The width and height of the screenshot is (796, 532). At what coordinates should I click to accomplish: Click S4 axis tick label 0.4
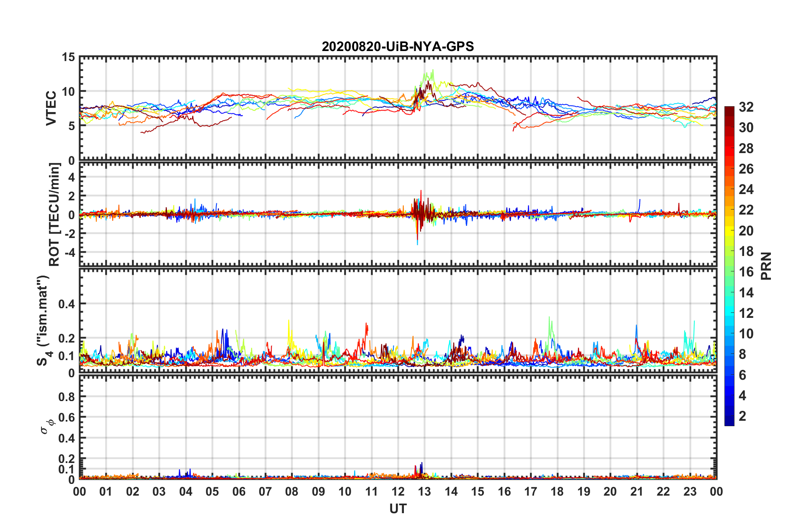point(67,304)
